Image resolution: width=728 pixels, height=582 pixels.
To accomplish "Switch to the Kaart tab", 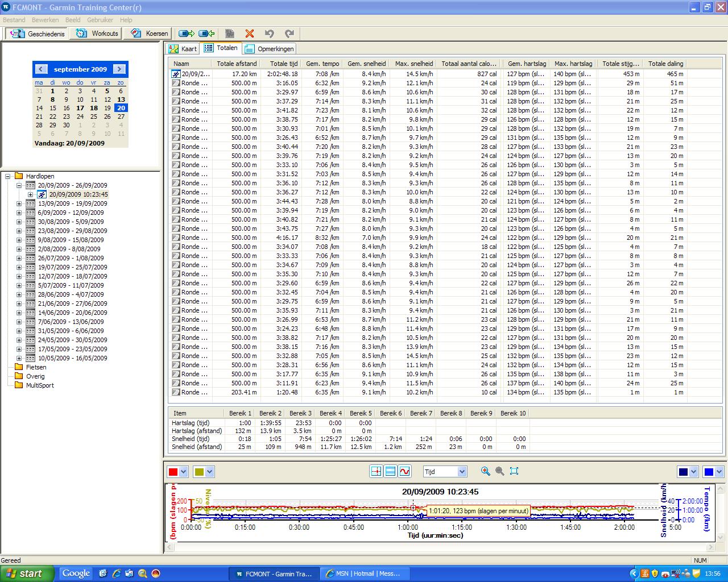I will (183, 49).
